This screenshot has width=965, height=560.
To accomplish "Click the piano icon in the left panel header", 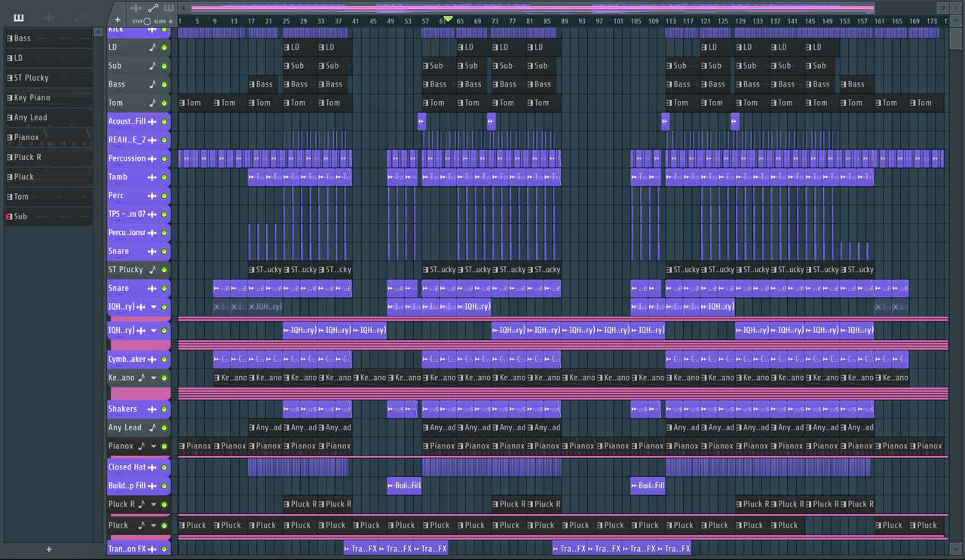I will 17,17.
